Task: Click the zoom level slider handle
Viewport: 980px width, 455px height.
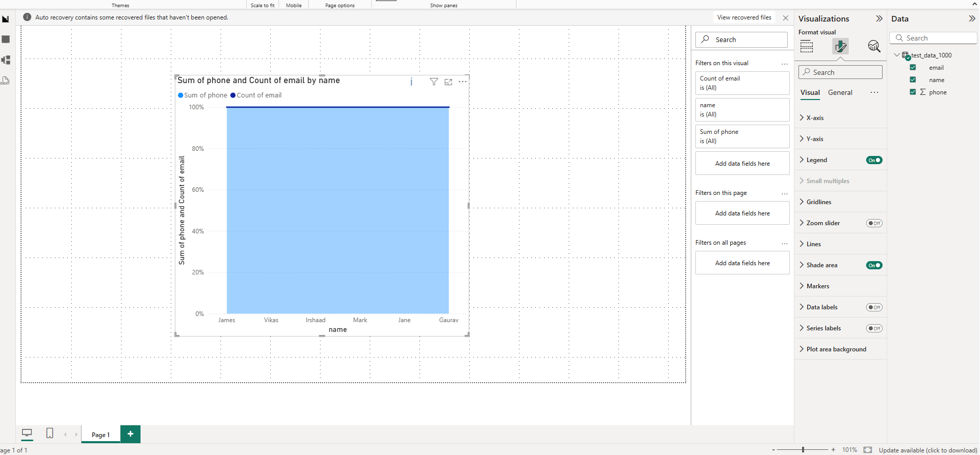Action: [803, 450]
